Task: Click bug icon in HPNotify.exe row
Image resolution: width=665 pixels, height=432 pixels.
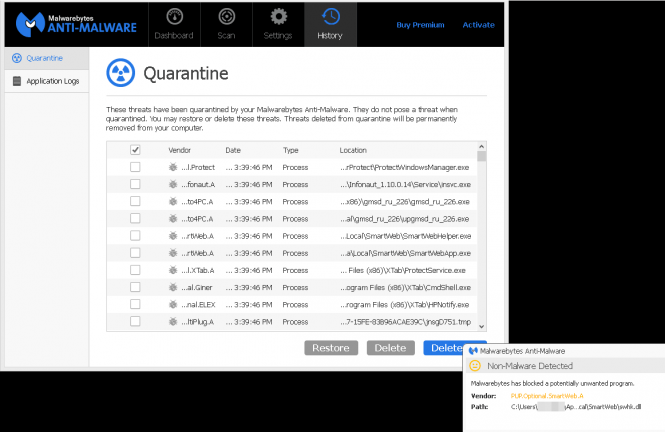Action: (x=173, y=304)
